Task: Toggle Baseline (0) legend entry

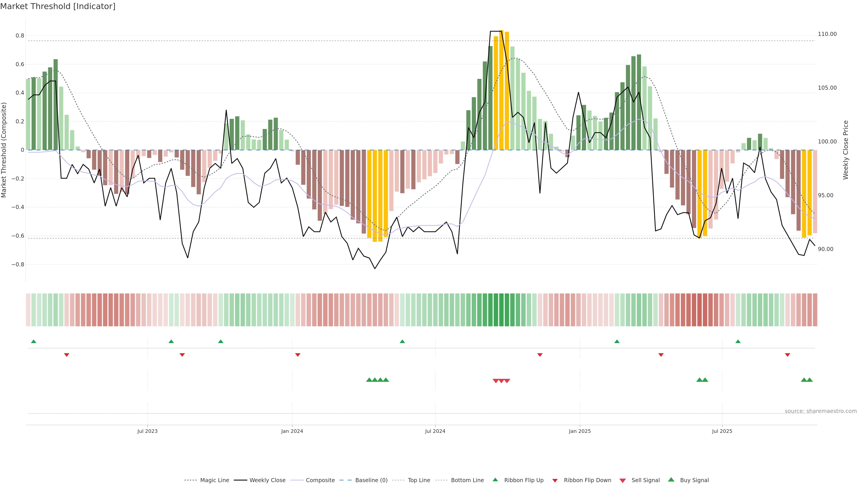Action: (x=371, y=480)
